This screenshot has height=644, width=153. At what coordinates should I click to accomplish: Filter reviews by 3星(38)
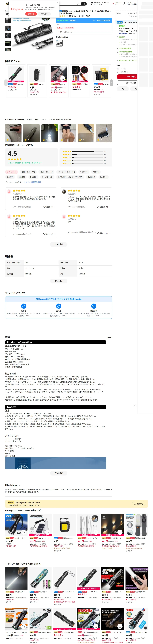click(x=10, y=177)
